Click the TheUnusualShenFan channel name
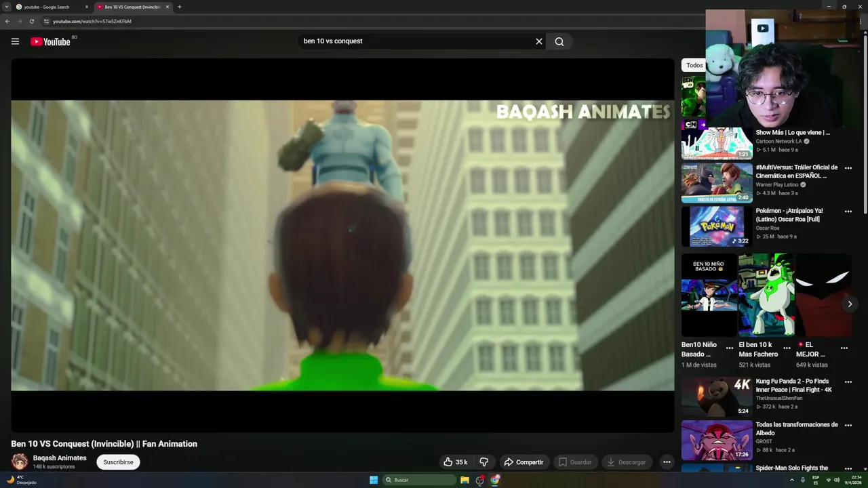 click(779, 398)
